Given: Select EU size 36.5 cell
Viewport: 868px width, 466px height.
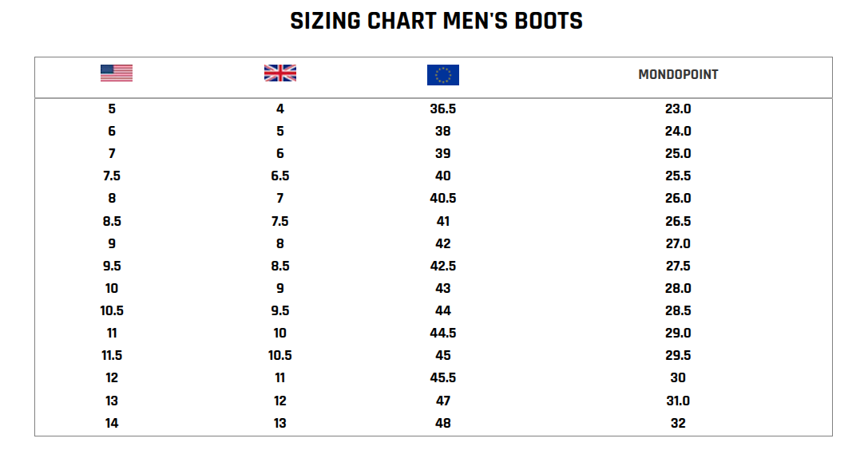Looking at the screenshot, I should pyautogui.click(x=443, y=109).
